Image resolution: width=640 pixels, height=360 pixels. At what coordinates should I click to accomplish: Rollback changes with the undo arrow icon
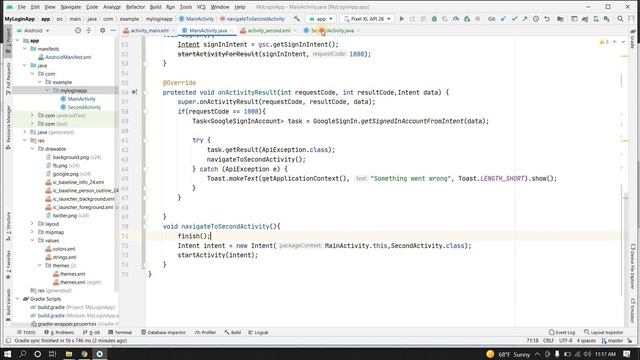pyautogui.click(x=547, y=19)
